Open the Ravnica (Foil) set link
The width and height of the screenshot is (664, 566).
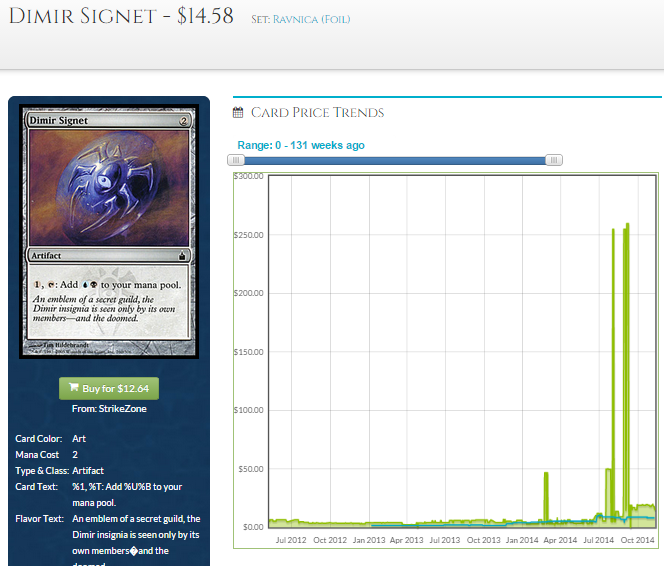pyautogui.click(x=311, y=19)
